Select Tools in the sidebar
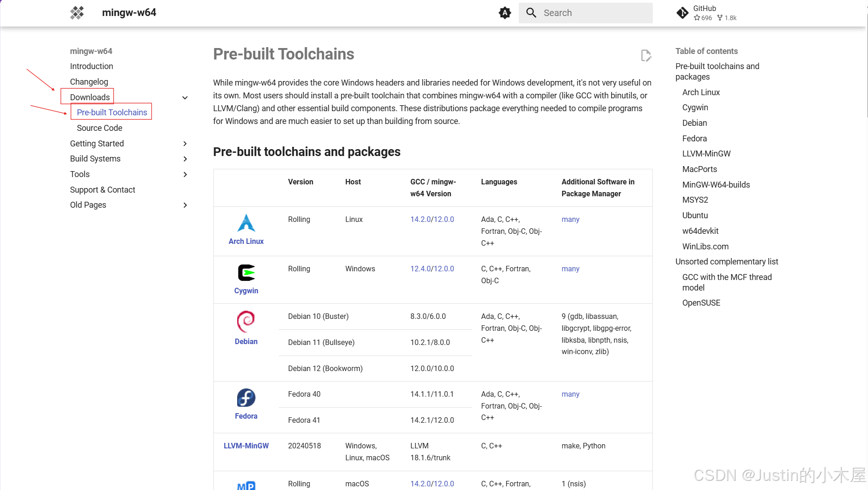The height and width of the screenshot is (490, 868). (80, 174)
